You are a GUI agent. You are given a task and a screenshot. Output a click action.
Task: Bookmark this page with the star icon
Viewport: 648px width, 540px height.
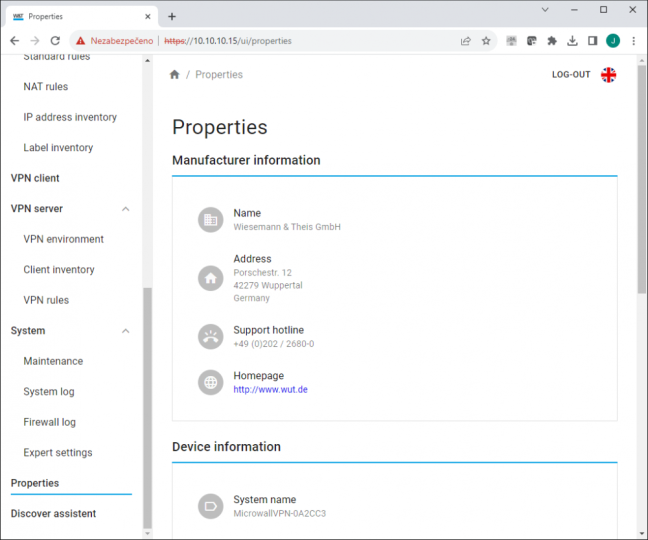(486, 40)
